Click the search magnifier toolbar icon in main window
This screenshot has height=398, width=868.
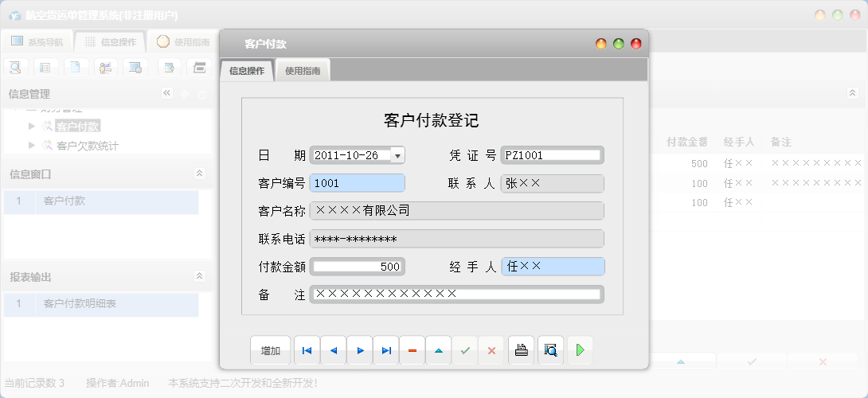point(15,68)
